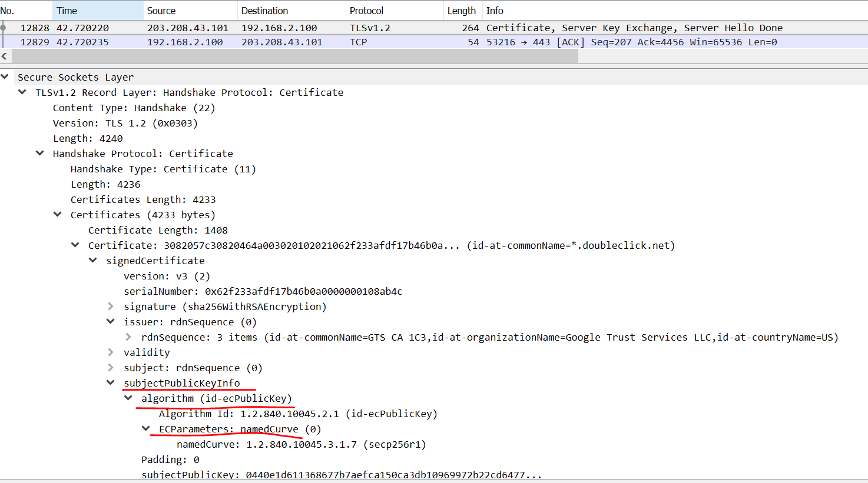Expand the signature (sha256WithRSAEncryption) node

pos(110,307)
